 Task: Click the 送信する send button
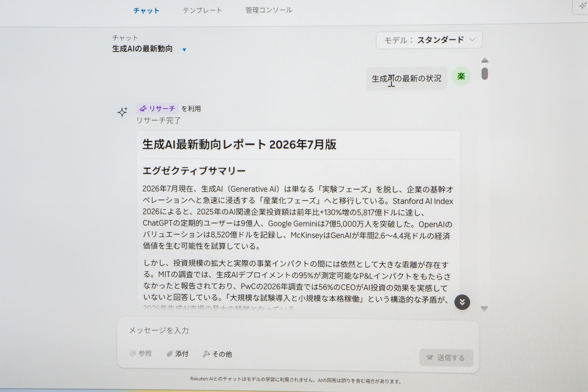click(x=446, y=357)
